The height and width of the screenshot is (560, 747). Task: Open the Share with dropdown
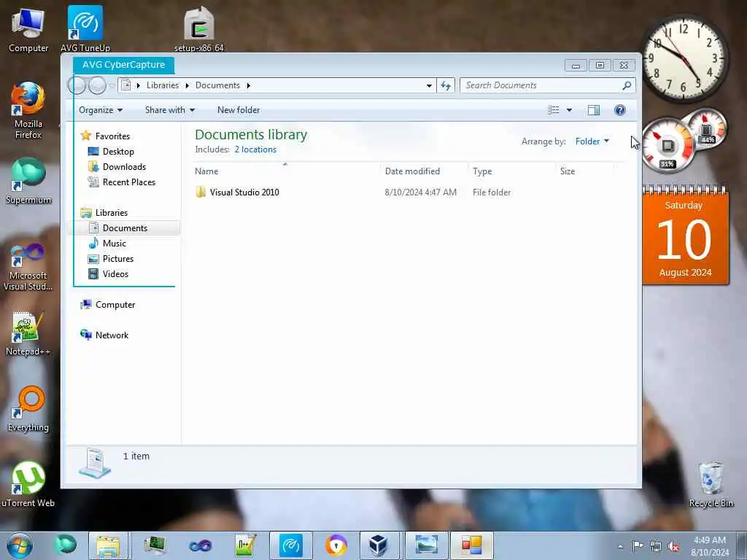pos(170,110)
